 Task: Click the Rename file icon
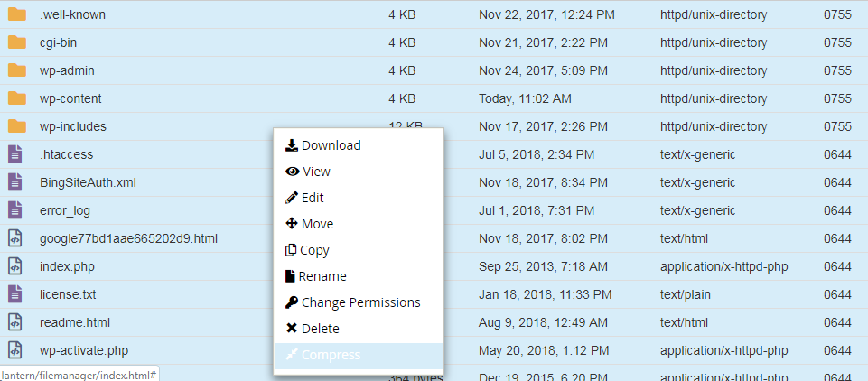click(291, 276)
